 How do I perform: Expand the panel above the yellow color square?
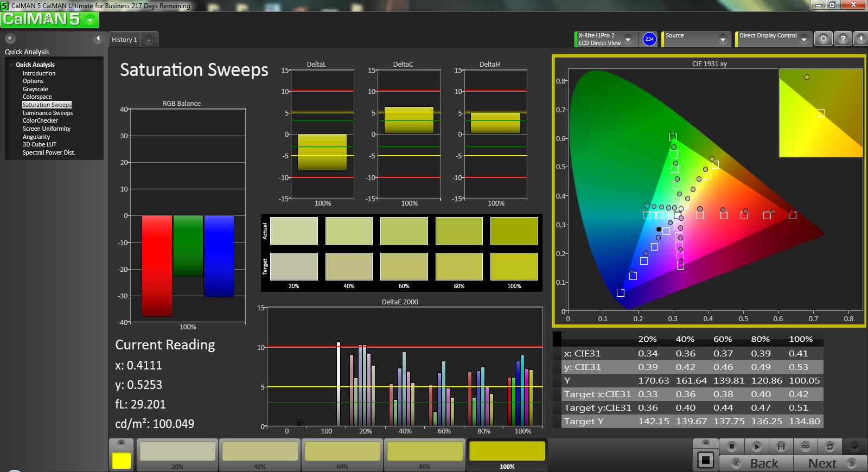pos(122,443)
